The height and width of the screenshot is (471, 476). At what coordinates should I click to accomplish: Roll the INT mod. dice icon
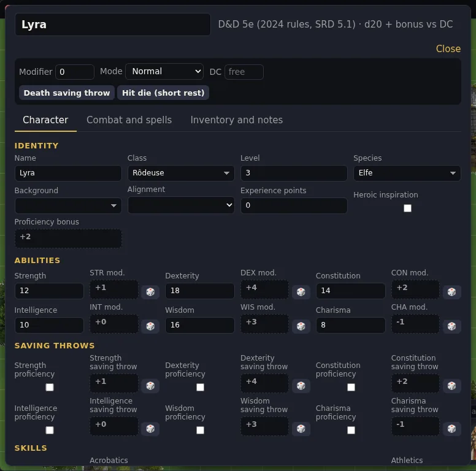pos(150,326)
